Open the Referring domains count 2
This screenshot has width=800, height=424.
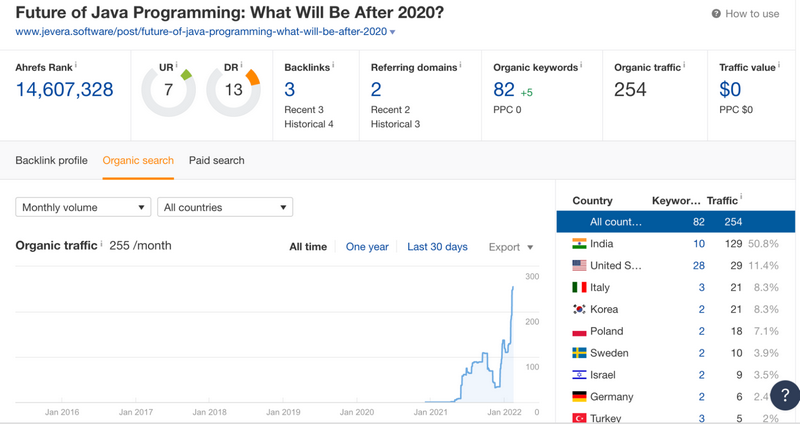pyautogui.click(x=376, y=89)
